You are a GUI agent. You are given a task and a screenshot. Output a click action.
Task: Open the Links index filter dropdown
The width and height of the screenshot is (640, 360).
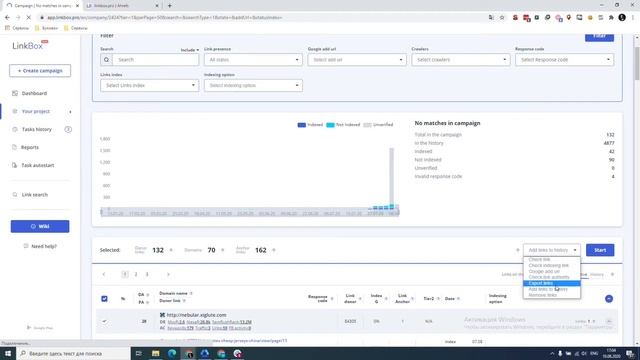coord(149,85)
